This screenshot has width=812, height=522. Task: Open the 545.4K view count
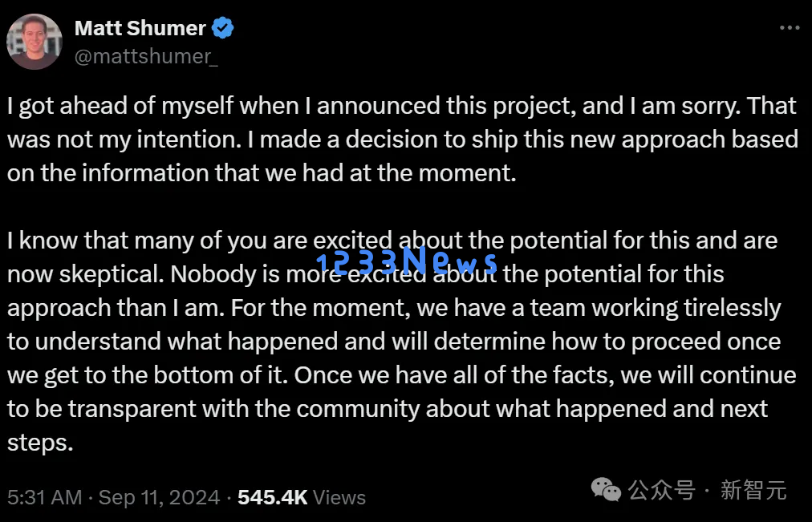[x=272, y=497]
